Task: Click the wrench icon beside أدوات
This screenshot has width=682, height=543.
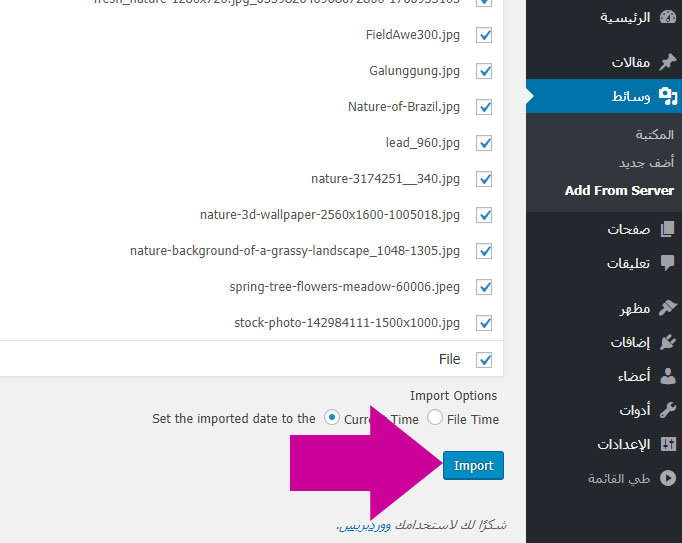Action: 668,410
